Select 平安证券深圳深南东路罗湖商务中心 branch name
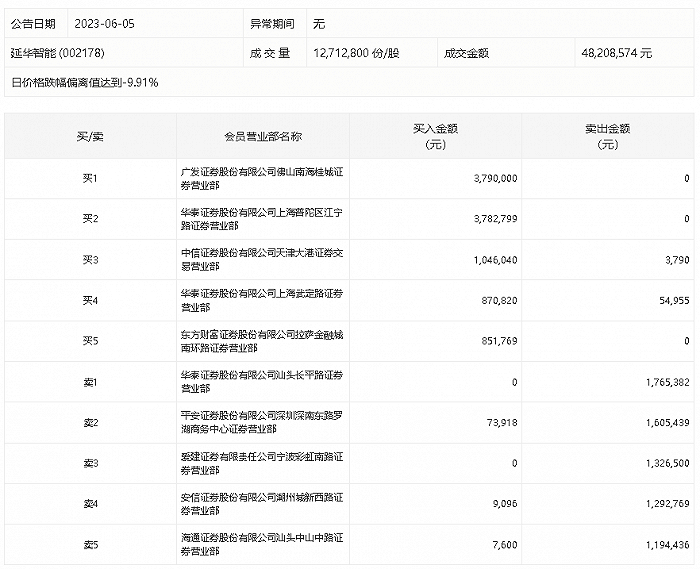Viewport: 700px width, 569px height. click(x=262, y=423)
